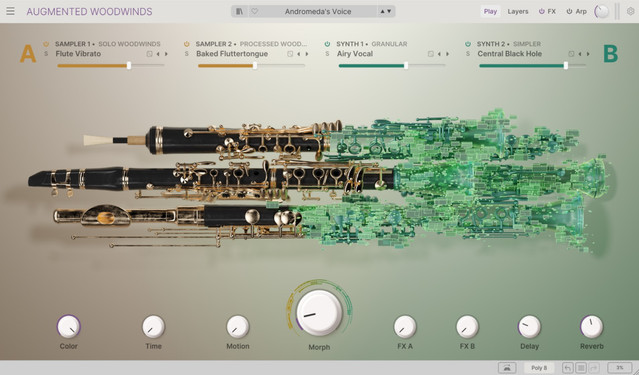The width and height of the screenshot is (639, 375).
Task: Click the Reverb knob
Action: (x=591, y=326)
